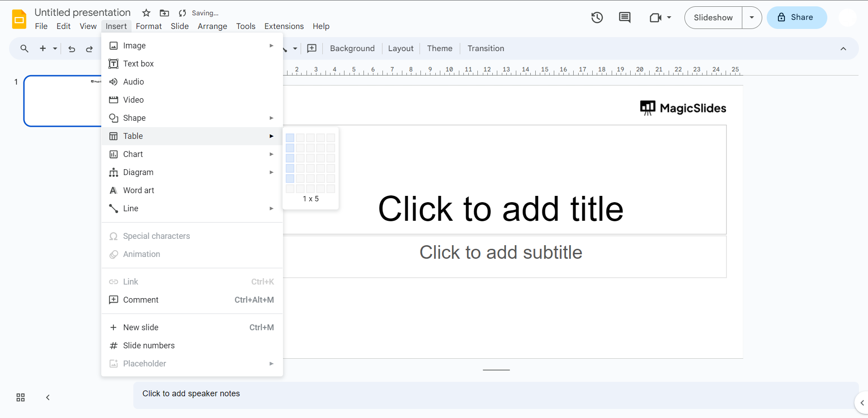Click the star icon to bookmark presentation
868x418 pixels.
tap(146, 13)
